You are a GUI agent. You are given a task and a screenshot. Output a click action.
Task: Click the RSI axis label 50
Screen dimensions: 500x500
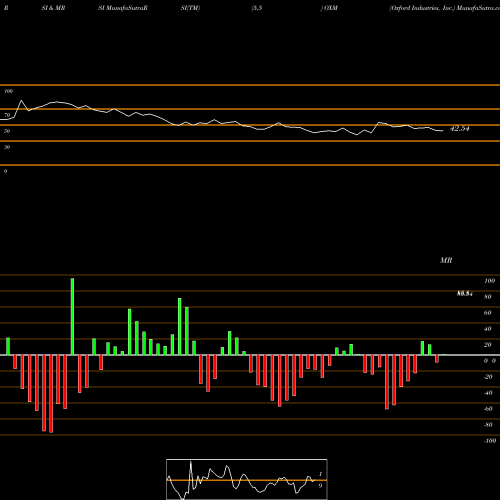[7, 131]
